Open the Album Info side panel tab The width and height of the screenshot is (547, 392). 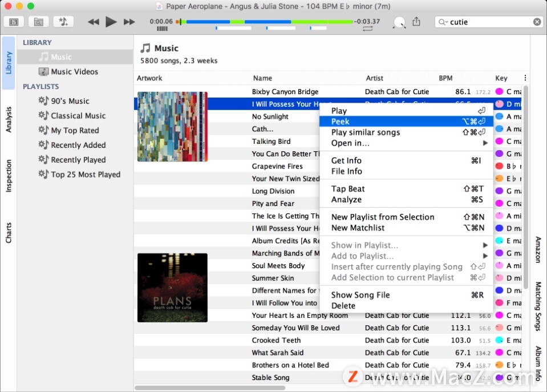[x=538, y=363]
